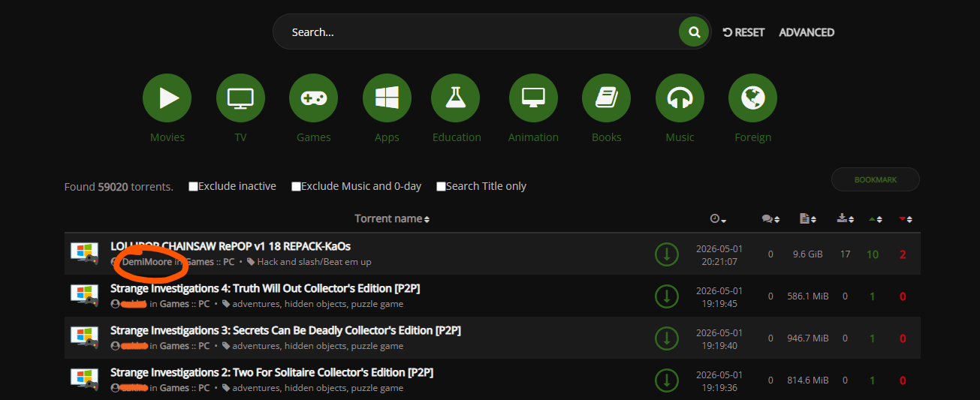Click the 586.1 MiB size value
This screenshot has width=980, height=400.
click(807, 296)
